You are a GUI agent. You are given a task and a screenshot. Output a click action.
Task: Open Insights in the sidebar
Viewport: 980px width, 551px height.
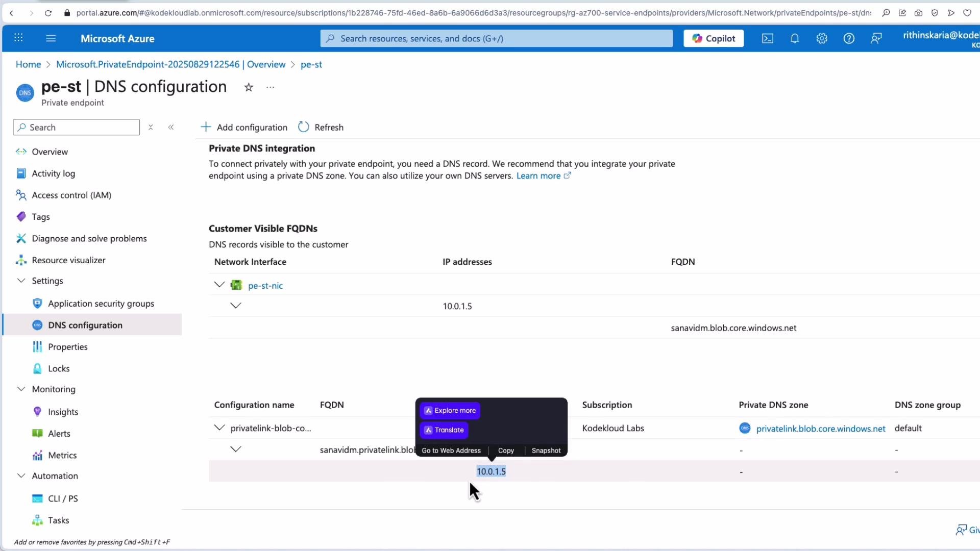tap(63, 412)
